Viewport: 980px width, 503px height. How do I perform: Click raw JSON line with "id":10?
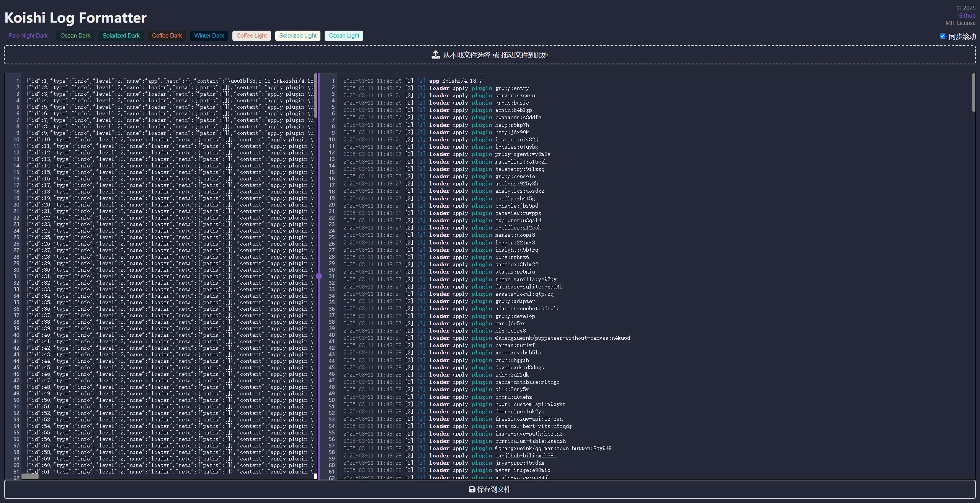(170, 139)
